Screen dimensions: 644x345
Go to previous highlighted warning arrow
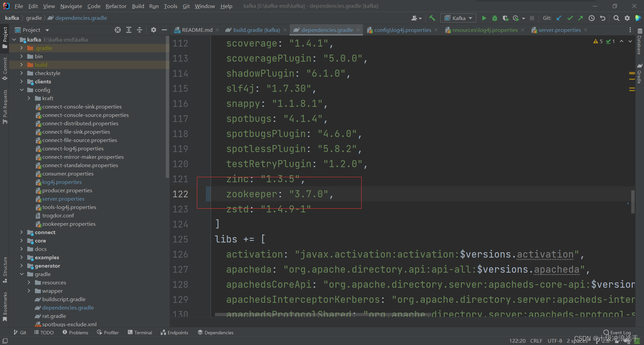(x=622, y=41)
